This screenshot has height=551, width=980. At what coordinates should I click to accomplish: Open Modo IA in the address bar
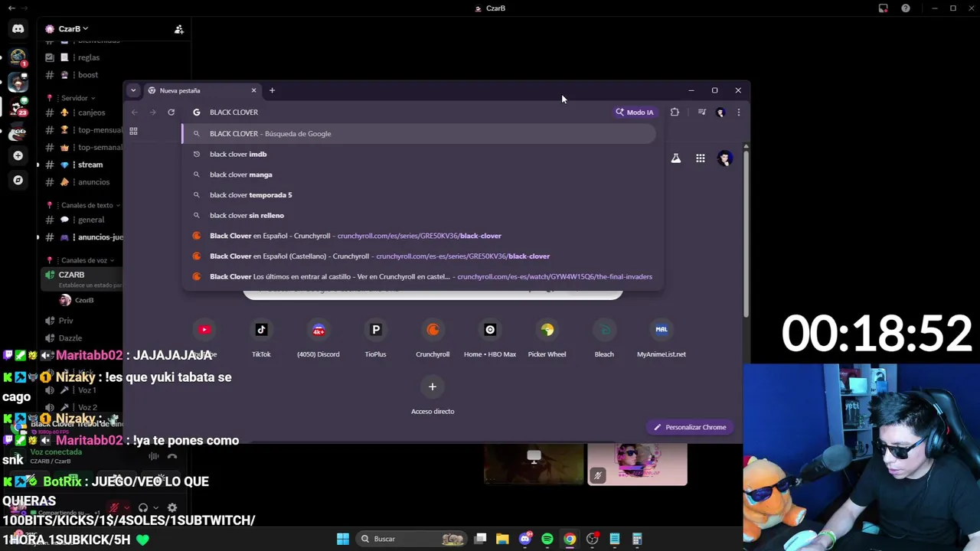point(635,112)
